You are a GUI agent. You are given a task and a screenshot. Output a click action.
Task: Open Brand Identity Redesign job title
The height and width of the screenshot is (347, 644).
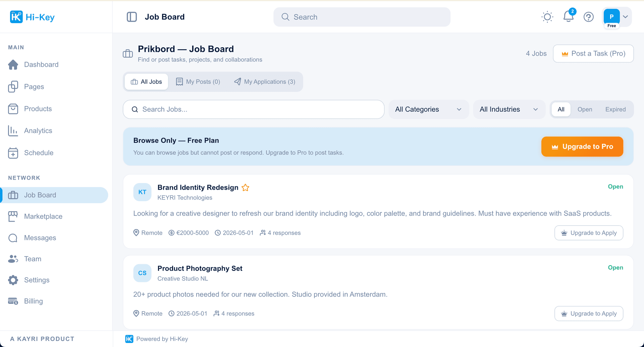[198, 187]
